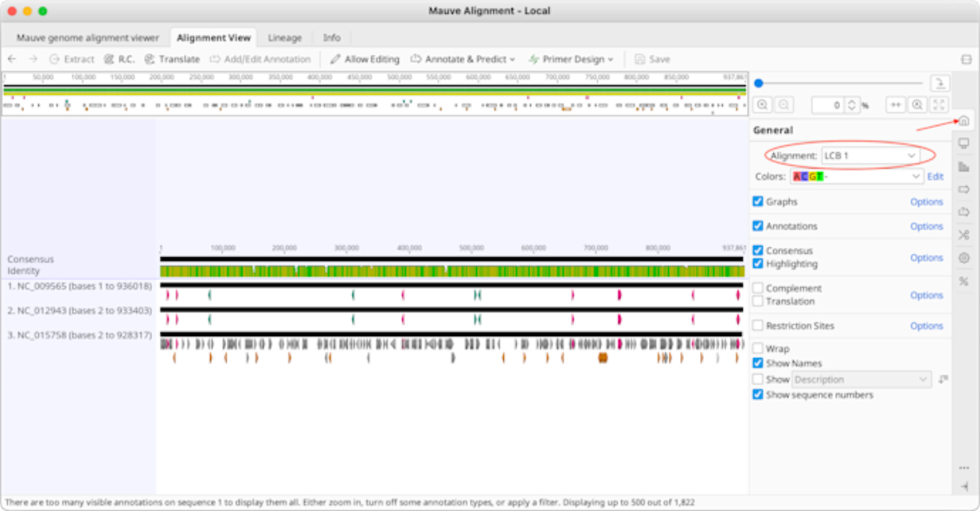Image resolution: width=980 pixels, height=511 pixels.
Task: Click the zoom slider handle
Action: coord(758,83)
